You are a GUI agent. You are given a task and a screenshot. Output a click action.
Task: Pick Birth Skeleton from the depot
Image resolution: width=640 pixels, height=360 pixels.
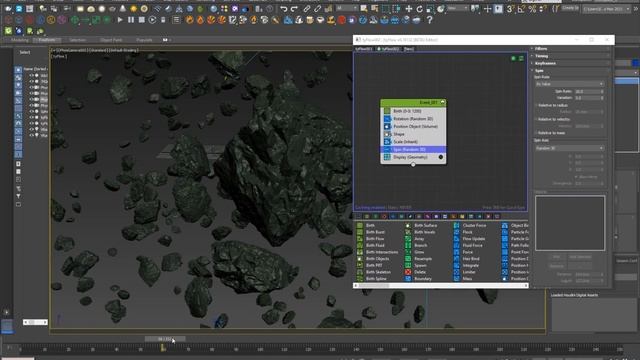click(x=378, y=272)
